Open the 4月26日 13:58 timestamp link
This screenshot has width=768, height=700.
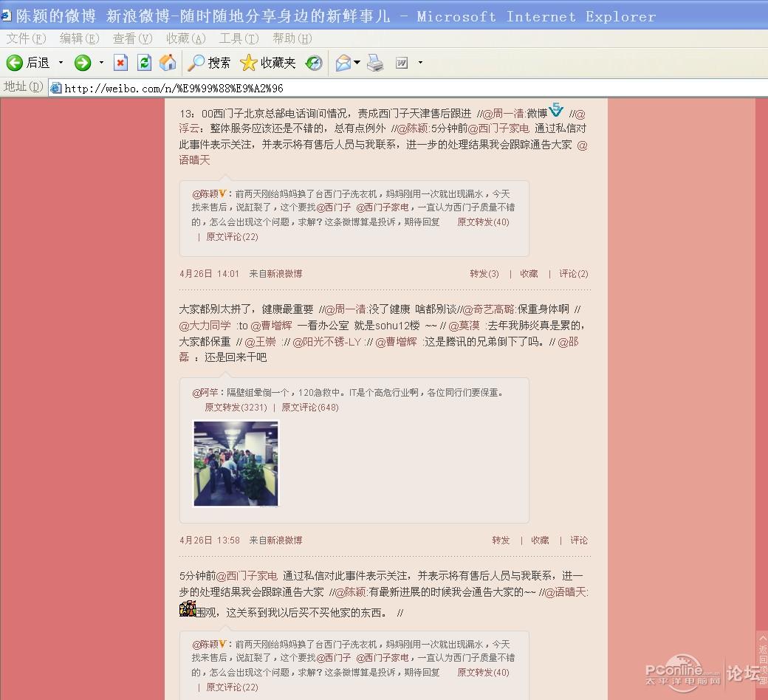[x=210, y=541]
